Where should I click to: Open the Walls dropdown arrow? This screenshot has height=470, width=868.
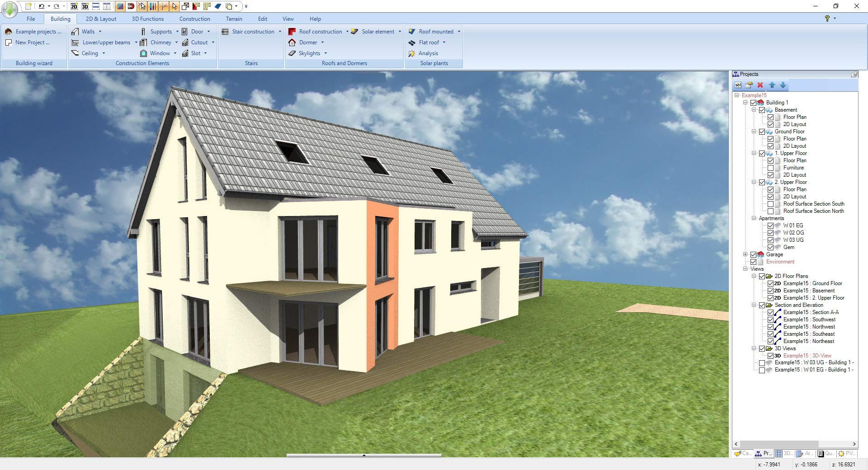click(100, 32)
